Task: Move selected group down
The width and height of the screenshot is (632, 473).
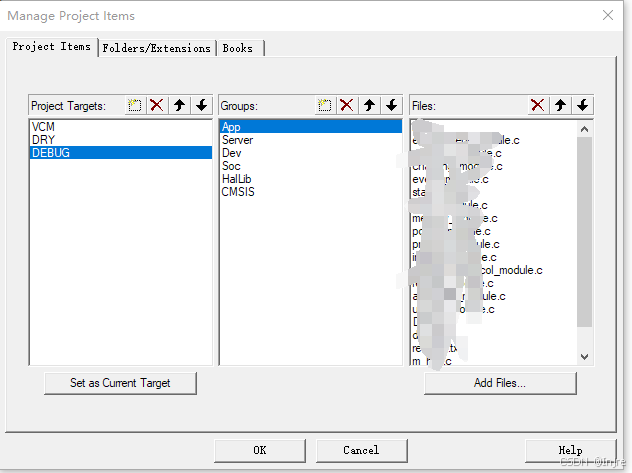Action: pyautogui.click(x=391, y=106)
